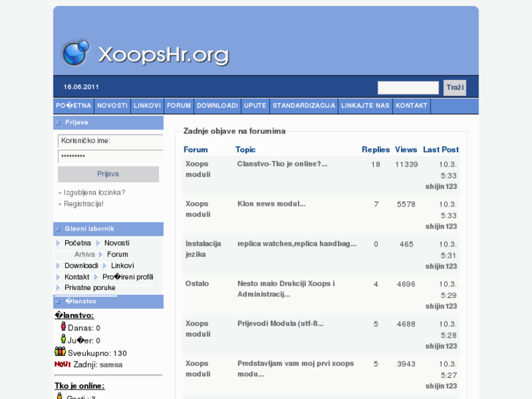
Task: Click the Članstvo: underlined heading
Action: (x=75, y=316)
